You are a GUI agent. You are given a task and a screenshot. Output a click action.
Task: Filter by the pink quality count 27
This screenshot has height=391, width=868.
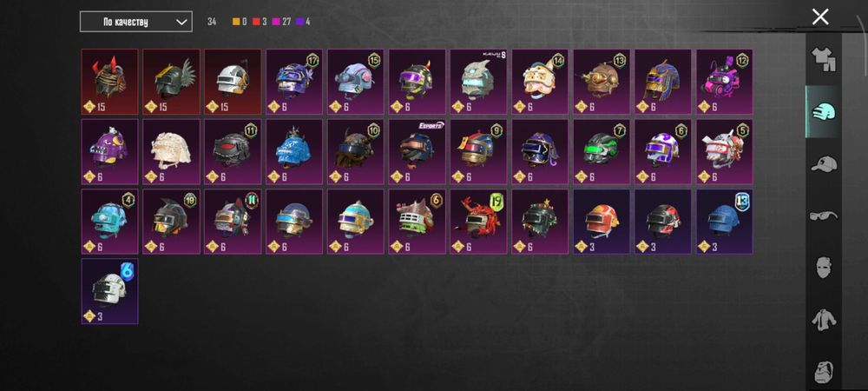click(282, 22)
